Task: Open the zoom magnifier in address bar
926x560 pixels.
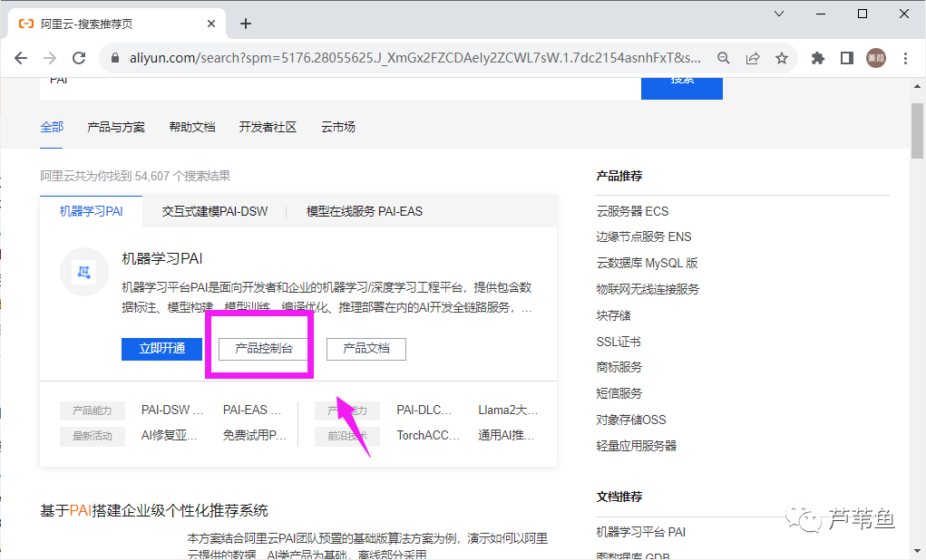Action: click(724, 58)
